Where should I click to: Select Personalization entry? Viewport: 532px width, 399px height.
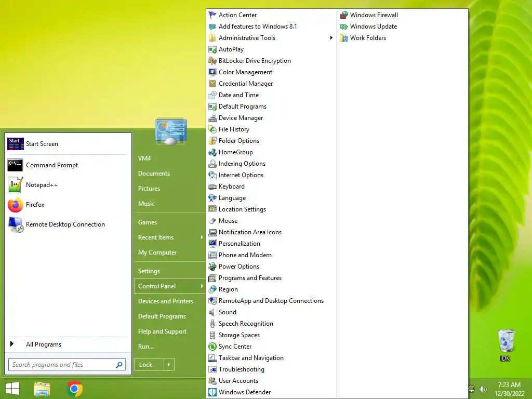click(x=239, y=244)
